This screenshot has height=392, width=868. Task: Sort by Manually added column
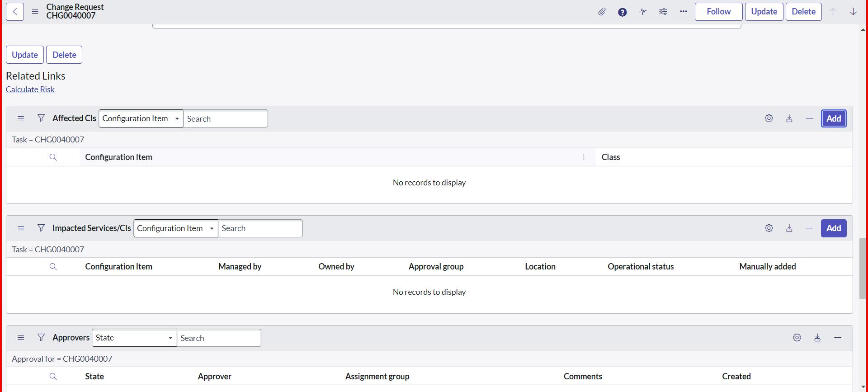pos(768,267)
